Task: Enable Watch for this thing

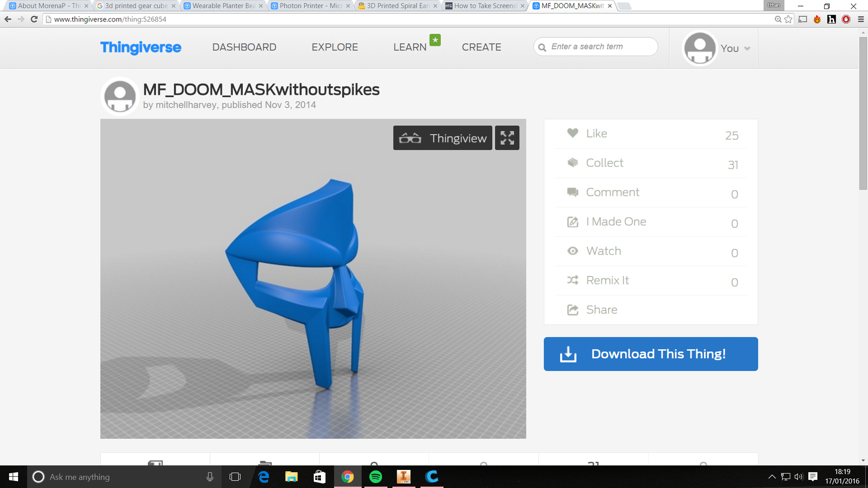Action: click(572, 251)
